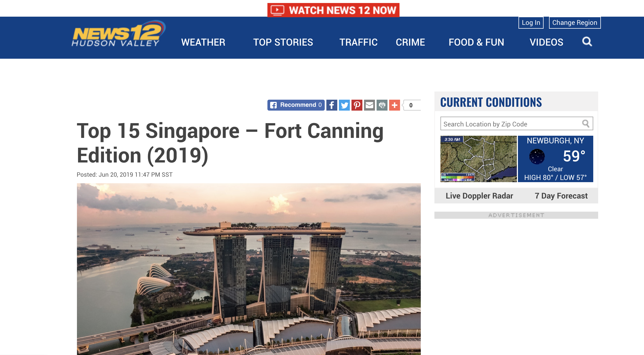Click Watch News 12 Now banner
Image resolution: width=644 pixels, height=355 pixels.
tap(333, 10)
